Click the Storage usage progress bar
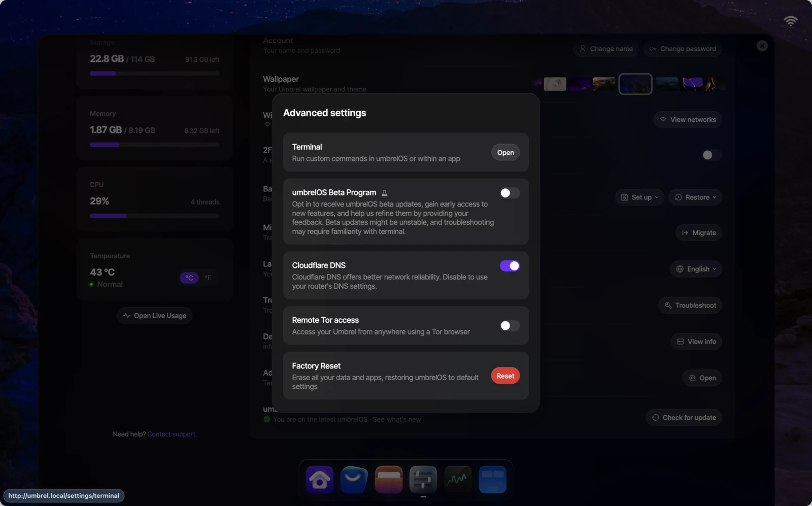812x506 pixels. click(x=154, y=73)
